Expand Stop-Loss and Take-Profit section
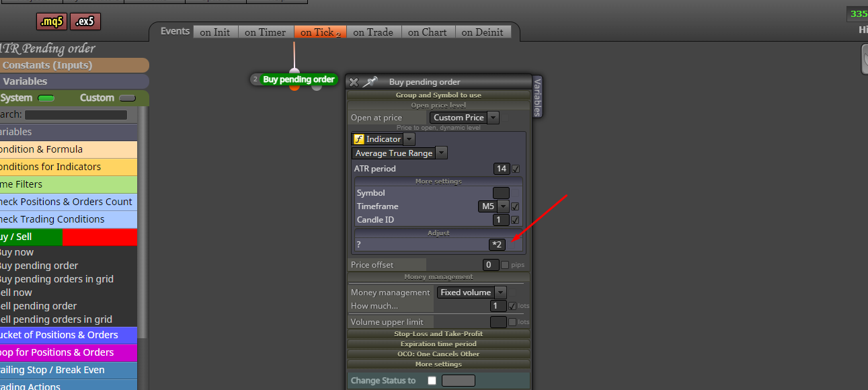 [438, 334]
